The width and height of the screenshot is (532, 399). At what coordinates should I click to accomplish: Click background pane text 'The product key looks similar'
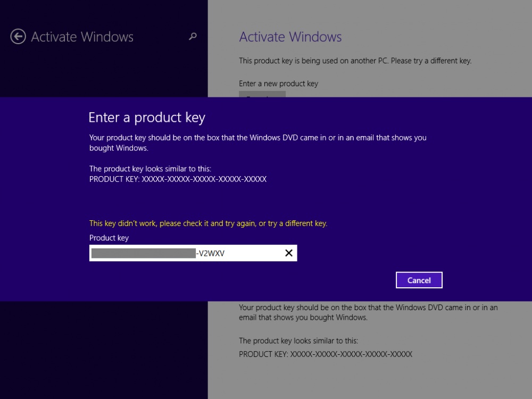pos(298,340)
